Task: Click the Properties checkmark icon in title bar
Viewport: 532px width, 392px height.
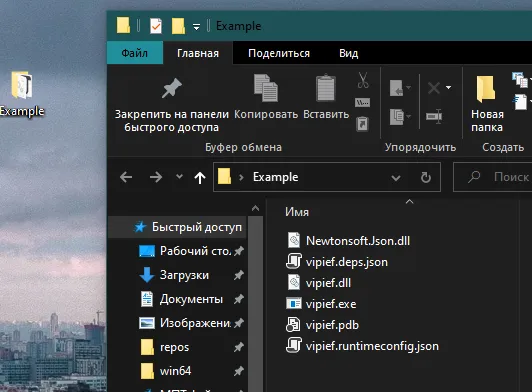Action: (156, 26)
